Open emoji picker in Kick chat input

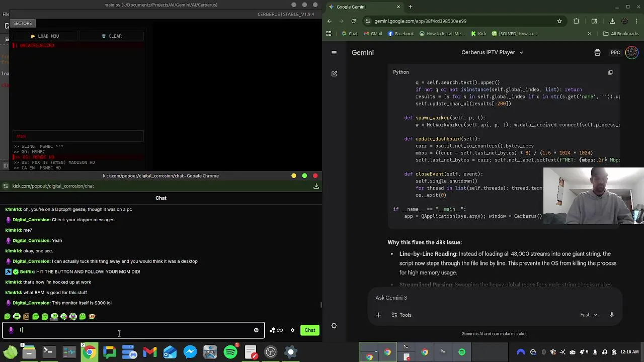pyautogui.click(x=256, y=330)
